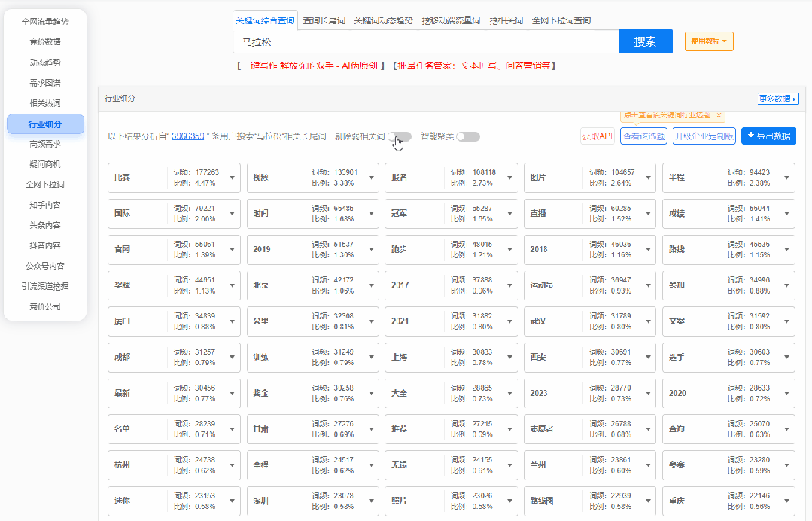812x521 pixels.
Task: Click the 获取API button
Action: [598, 136]
